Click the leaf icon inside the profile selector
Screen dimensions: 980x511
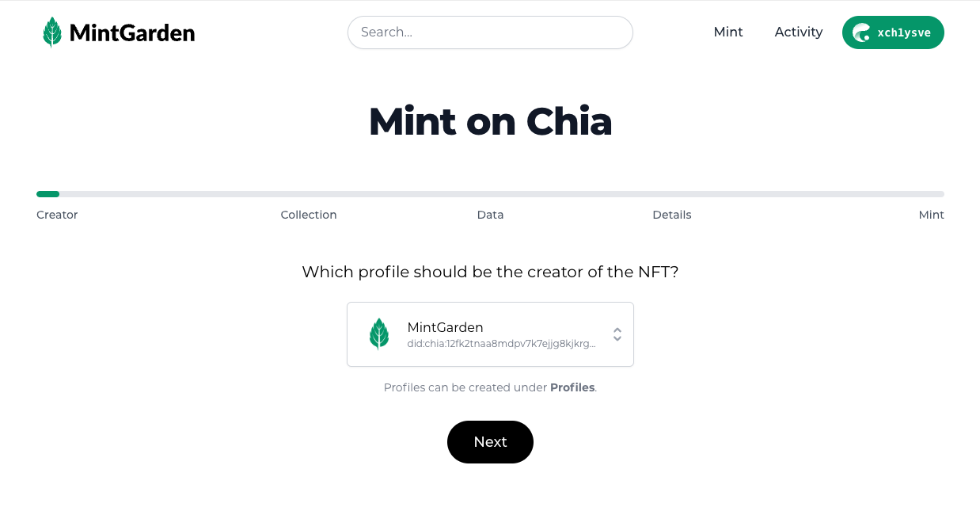(x=379, y=333)
